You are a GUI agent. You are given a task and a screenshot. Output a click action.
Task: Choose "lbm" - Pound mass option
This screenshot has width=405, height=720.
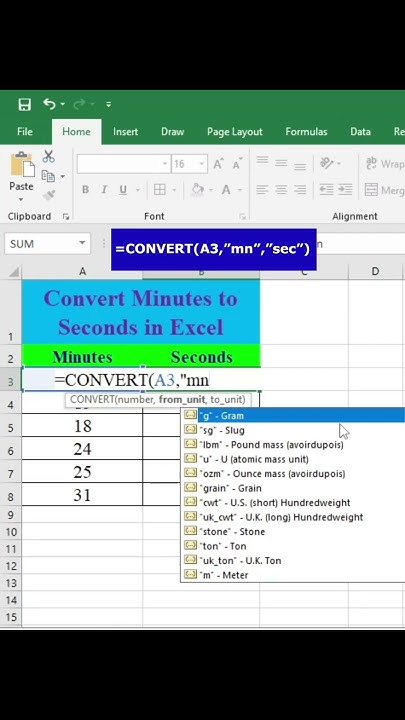293,444
